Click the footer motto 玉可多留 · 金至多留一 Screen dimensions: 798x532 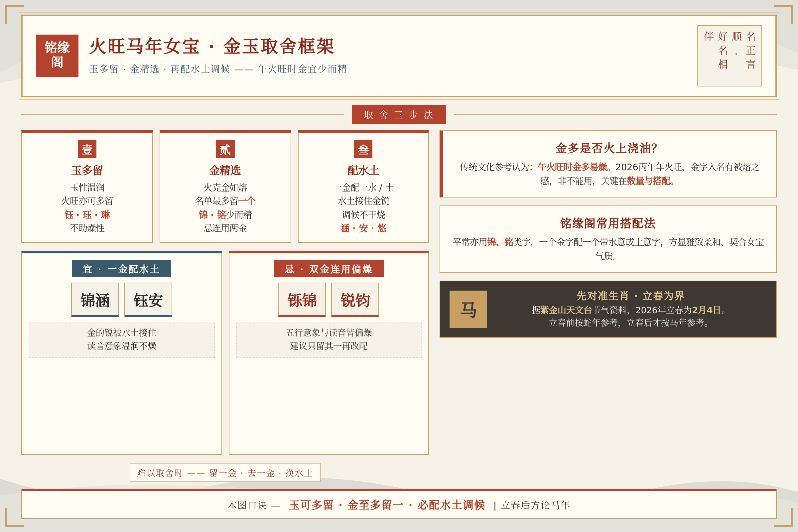(346, 505)
